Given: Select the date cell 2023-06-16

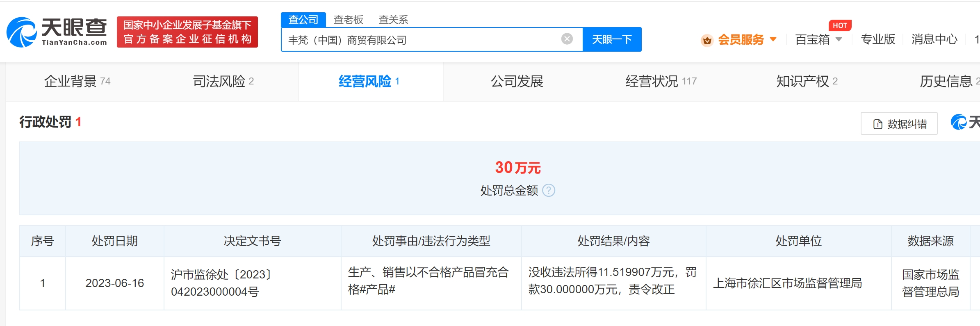Looking at the screenshot, I should [115, 283].
